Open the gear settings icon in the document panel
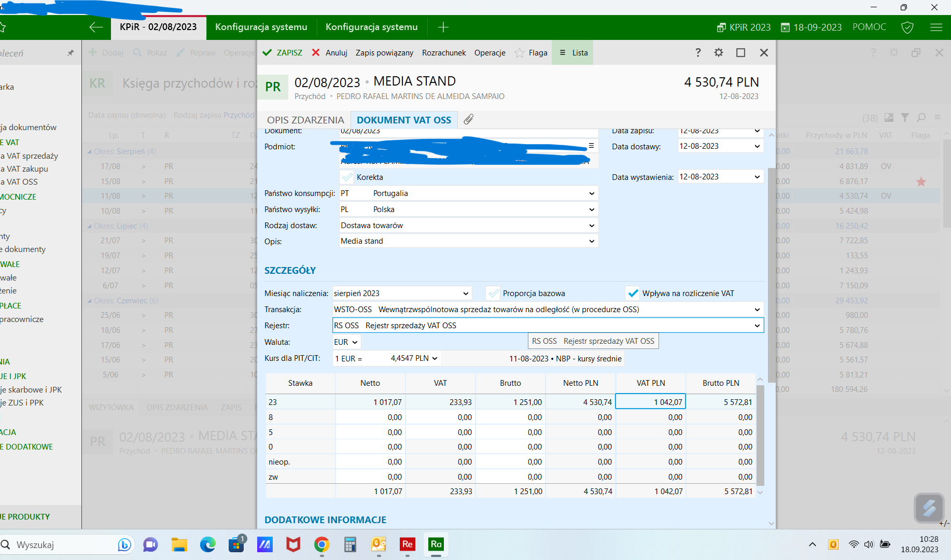The image size is (951, 560). coord(718,52)
